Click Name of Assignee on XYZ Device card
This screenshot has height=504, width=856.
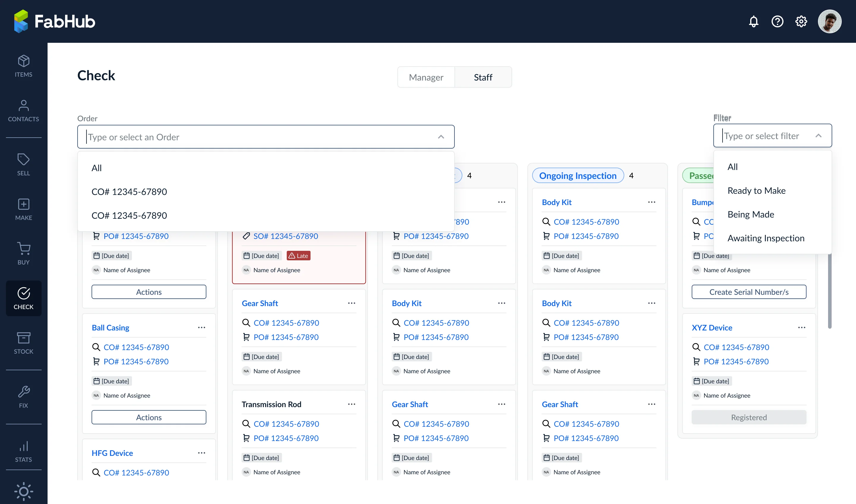coord(727,395)
